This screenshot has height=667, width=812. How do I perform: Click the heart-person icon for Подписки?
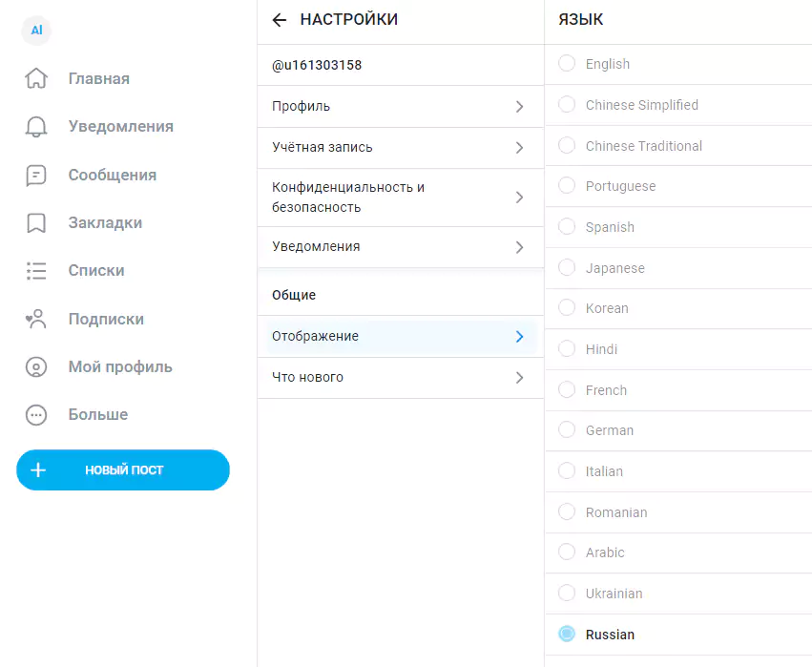[x=36, y=319]
